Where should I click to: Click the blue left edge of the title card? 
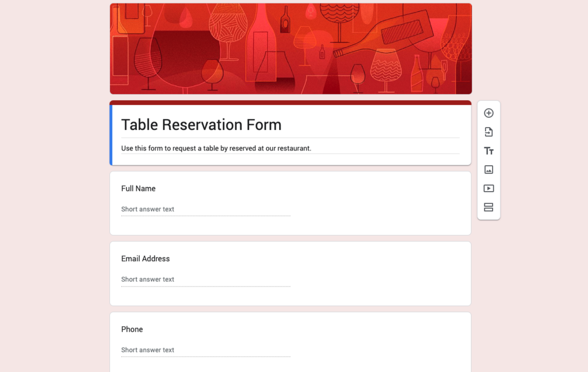point(111,135)
